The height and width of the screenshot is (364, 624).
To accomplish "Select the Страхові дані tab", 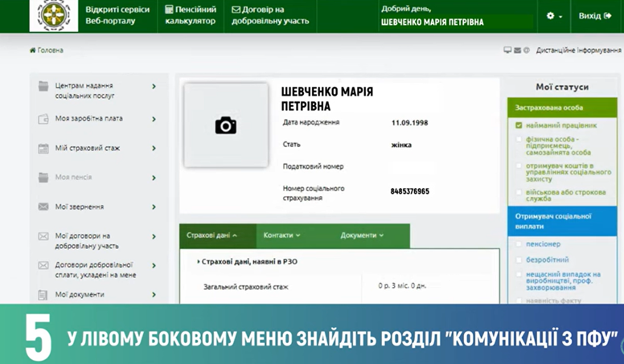I will 211,235.
